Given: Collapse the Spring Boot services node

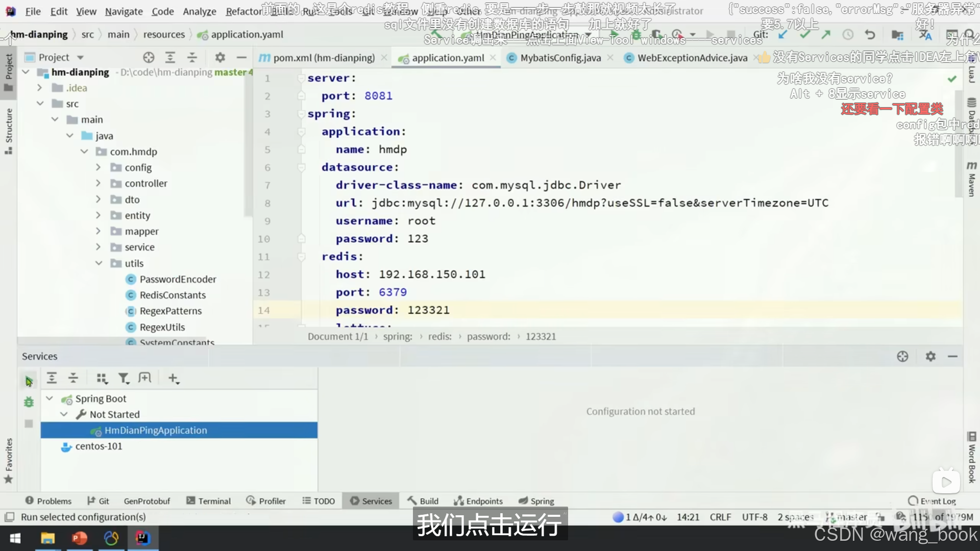Looking at the screenshot, I should 50,398.
